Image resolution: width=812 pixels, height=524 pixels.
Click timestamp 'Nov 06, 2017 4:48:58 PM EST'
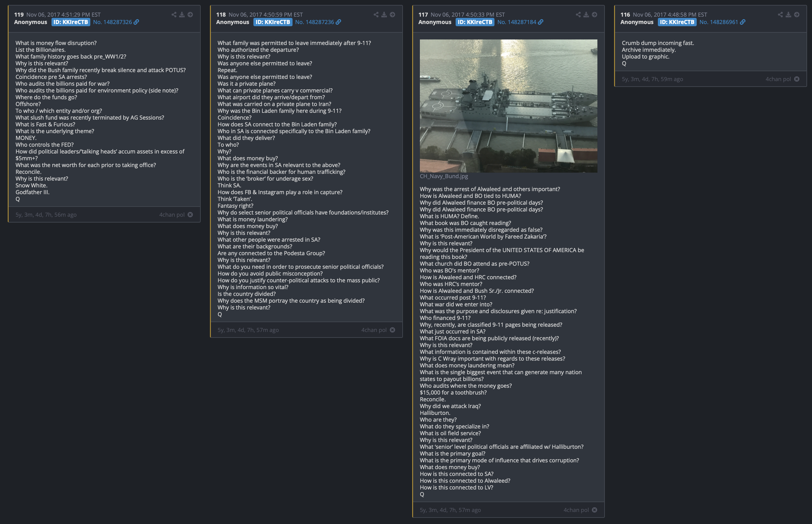pyautogui.click(x=670, y=14)
